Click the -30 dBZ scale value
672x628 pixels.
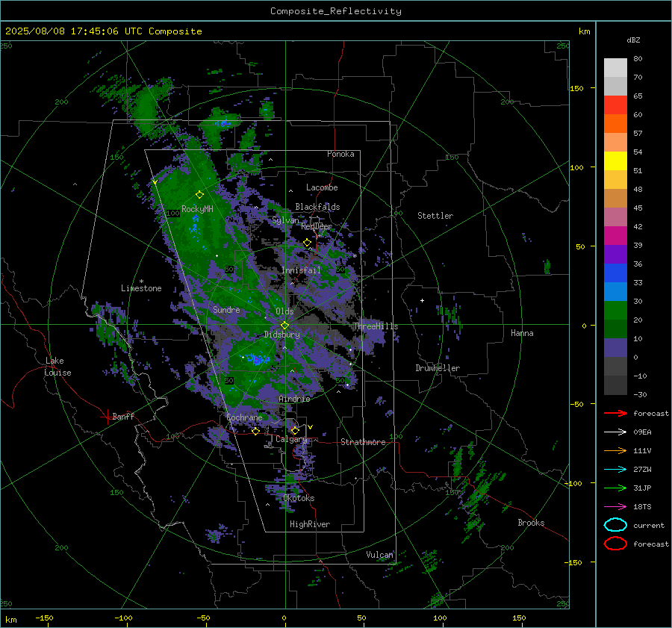click(640, 394)
